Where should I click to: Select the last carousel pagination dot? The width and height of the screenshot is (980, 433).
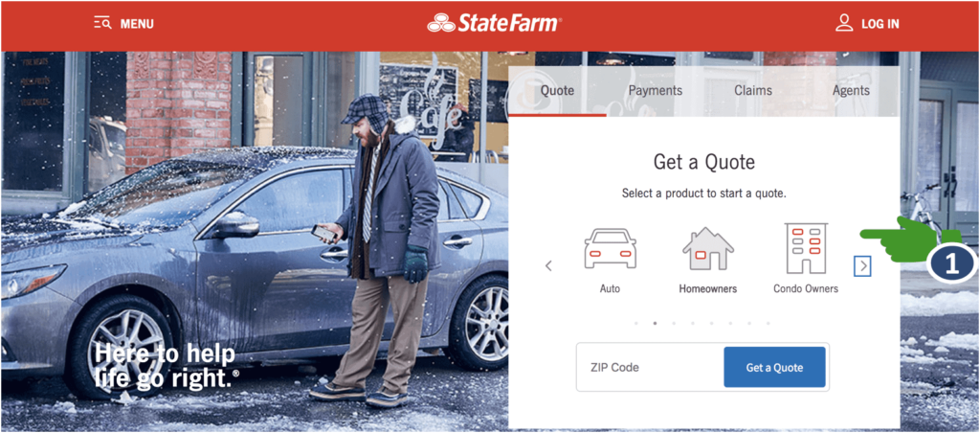(x=768, y=324)
